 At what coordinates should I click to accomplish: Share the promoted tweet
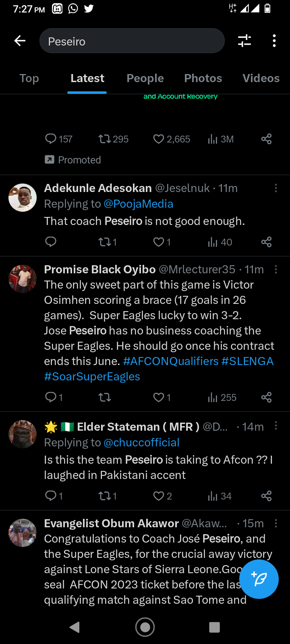tap(266, 139)
